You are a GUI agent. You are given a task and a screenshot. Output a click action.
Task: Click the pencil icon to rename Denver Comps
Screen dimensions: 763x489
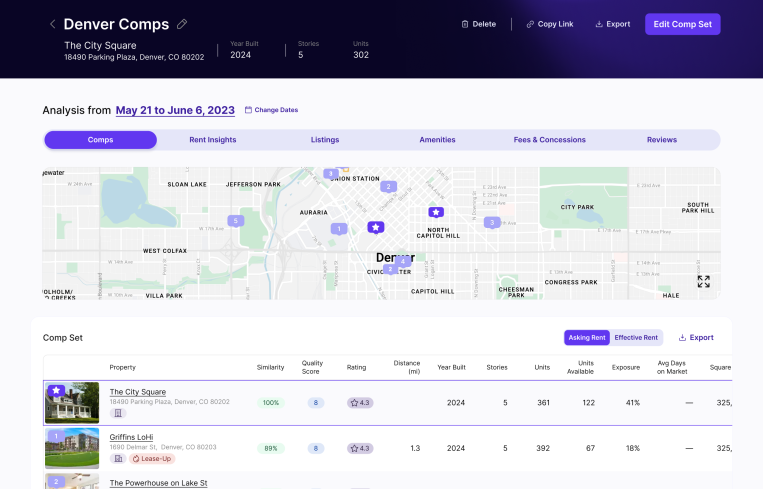[x=181, y=24]
